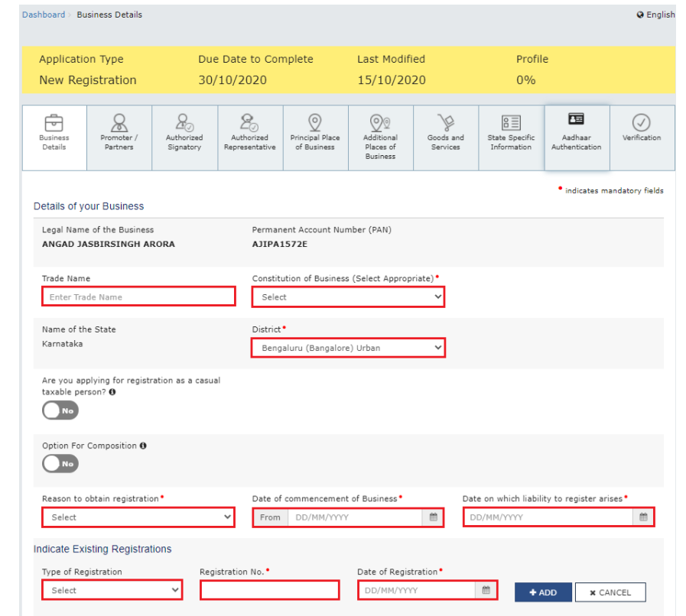Open calendar for liability to register date

point(643,517)
